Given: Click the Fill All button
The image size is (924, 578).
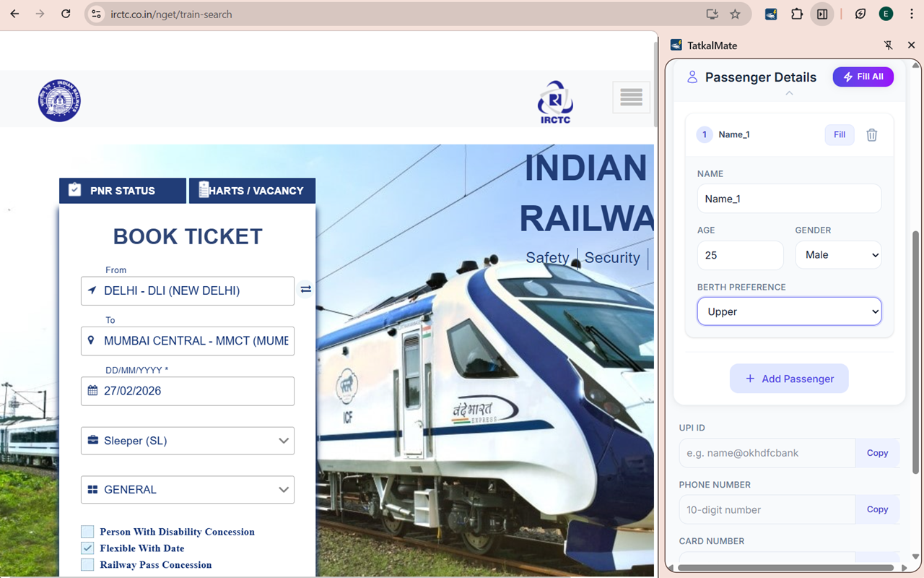Looking at the screenshot, I should coord(863,77).
